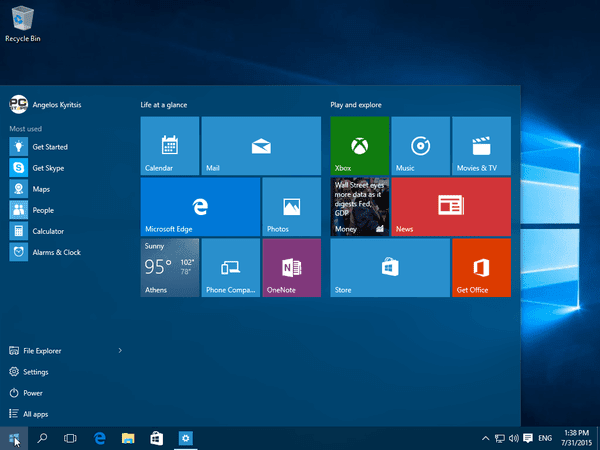Open the Movies & TV tile
This screenshot has height=450, width=600.
tap(481, 146)
